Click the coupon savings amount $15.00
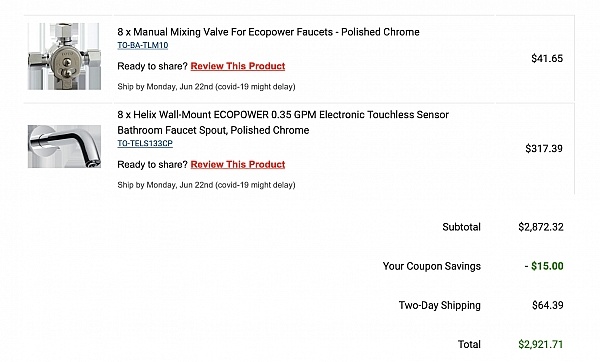 (544, 266)
